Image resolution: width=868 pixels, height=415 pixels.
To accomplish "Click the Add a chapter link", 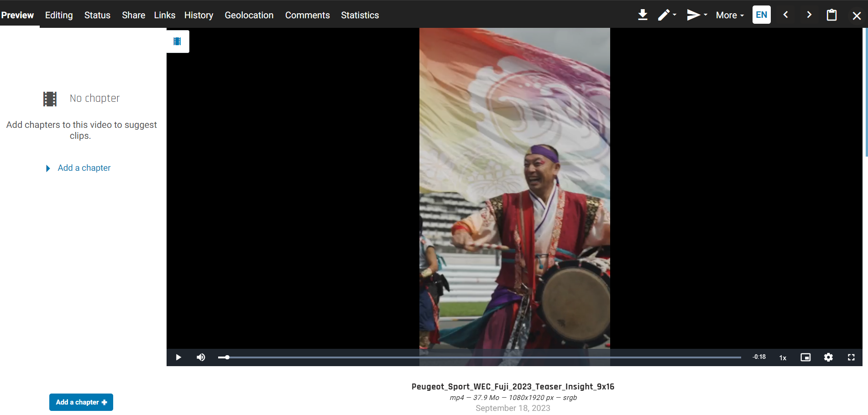I will 84,168.
